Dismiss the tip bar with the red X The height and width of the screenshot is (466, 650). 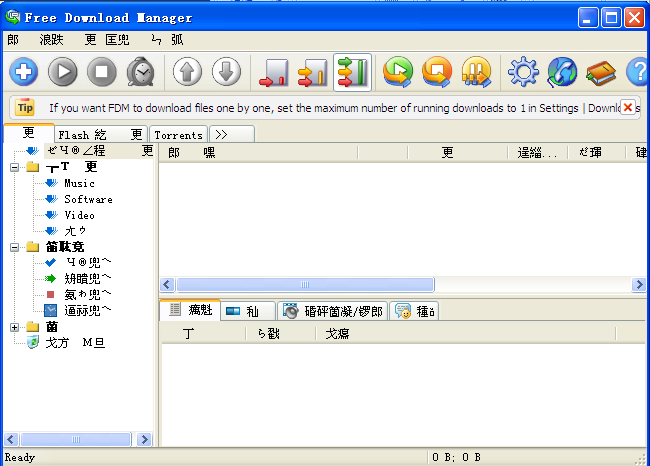click(x=628, y=108)
